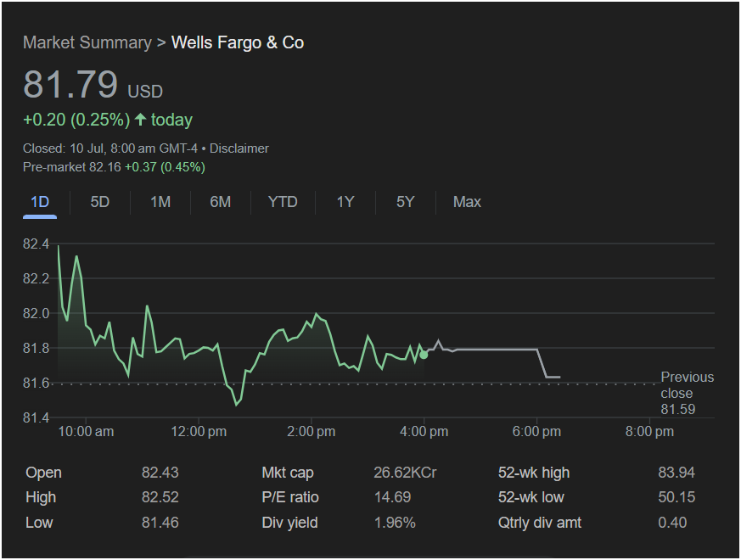The image size is (741, 560).
Task: Click the High value 82.52
Action: (160, 497)
